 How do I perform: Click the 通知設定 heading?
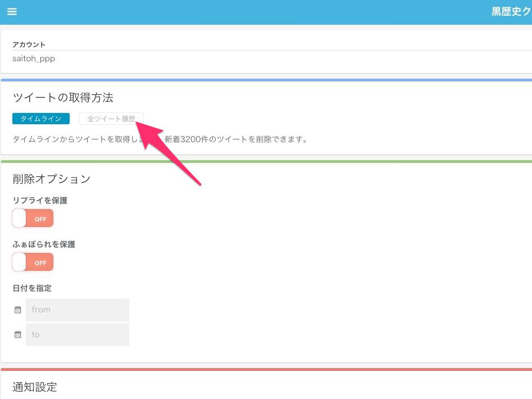pyautogui.click(x=35, y=387)
